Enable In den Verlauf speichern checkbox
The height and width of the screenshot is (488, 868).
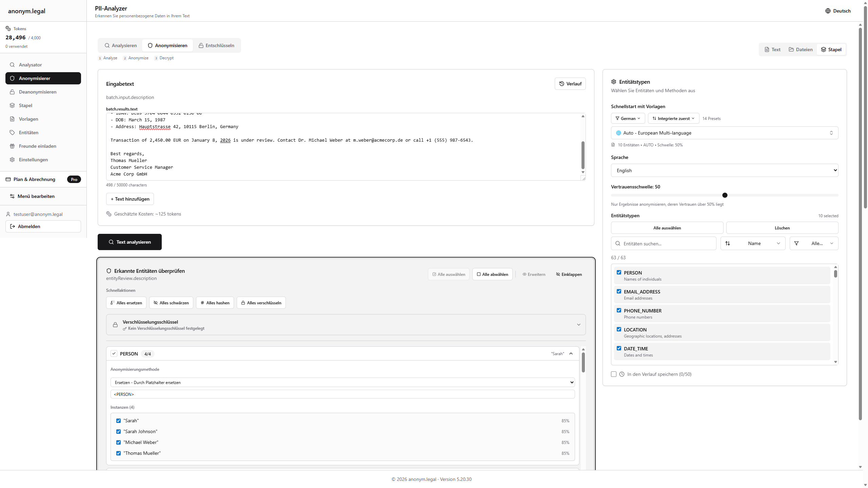click(x=614, y=374)
